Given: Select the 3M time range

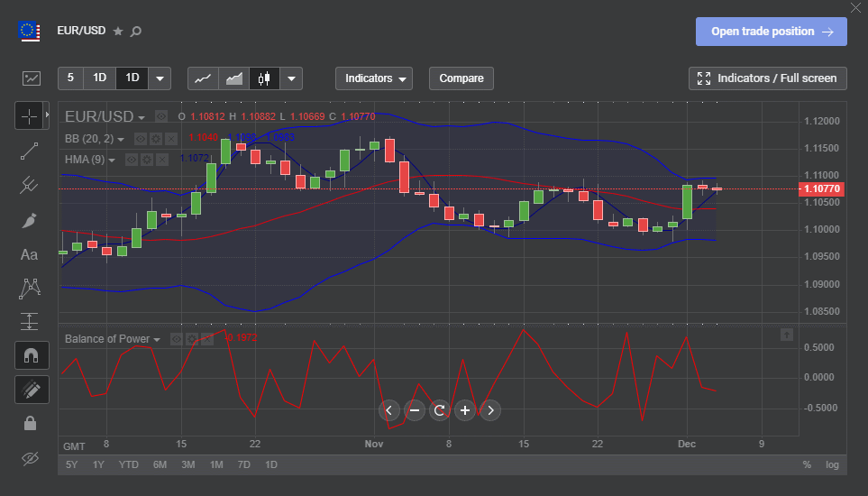Looking at the screenshot, I should coord(188,464).
